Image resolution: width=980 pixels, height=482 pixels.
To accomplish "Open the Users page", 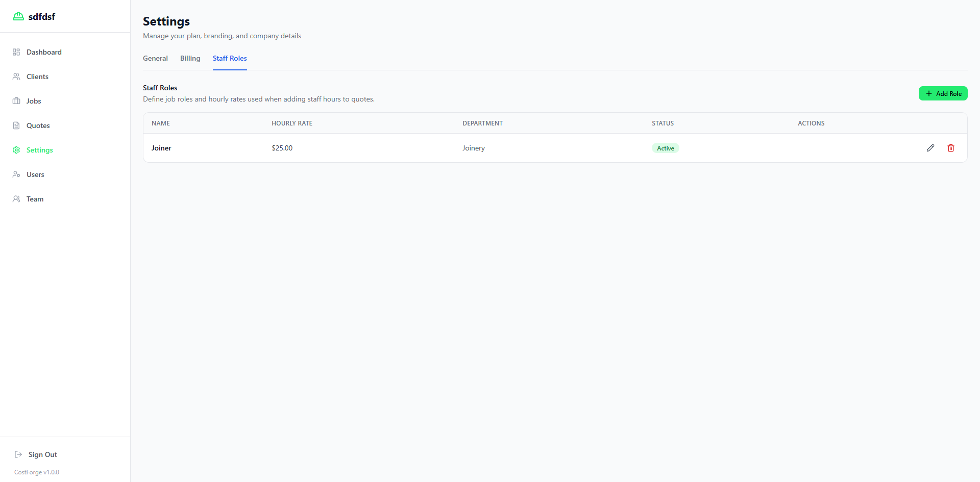I will point(35,174).
